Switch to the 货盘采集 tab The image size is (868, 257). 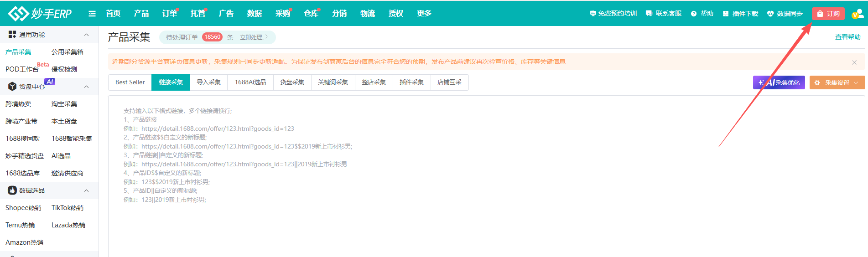(x=292, y=82)
